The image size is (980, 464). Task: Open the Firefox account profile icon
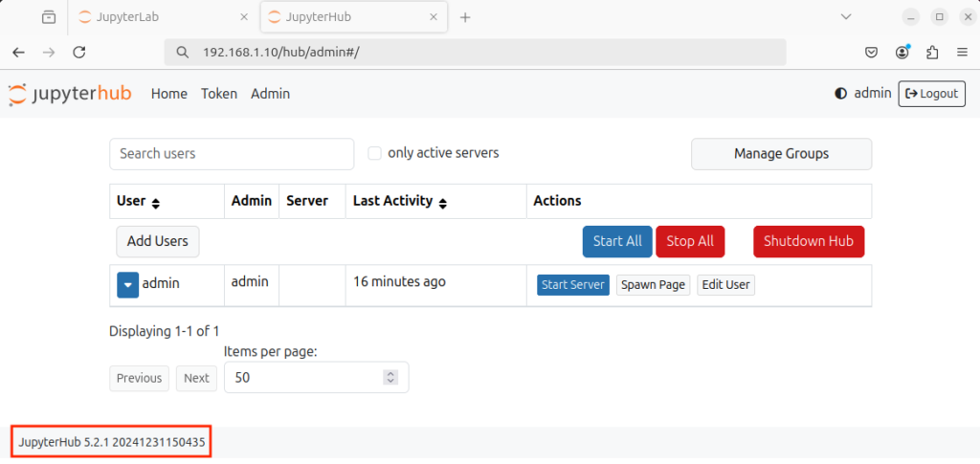pyautogui.click(x=902, y=53)
